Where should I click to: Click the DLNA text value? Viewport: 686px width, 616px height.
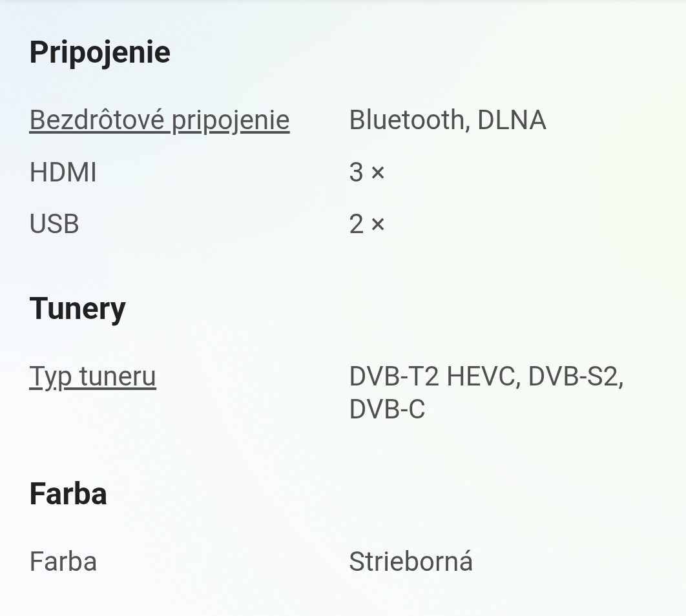512,120
